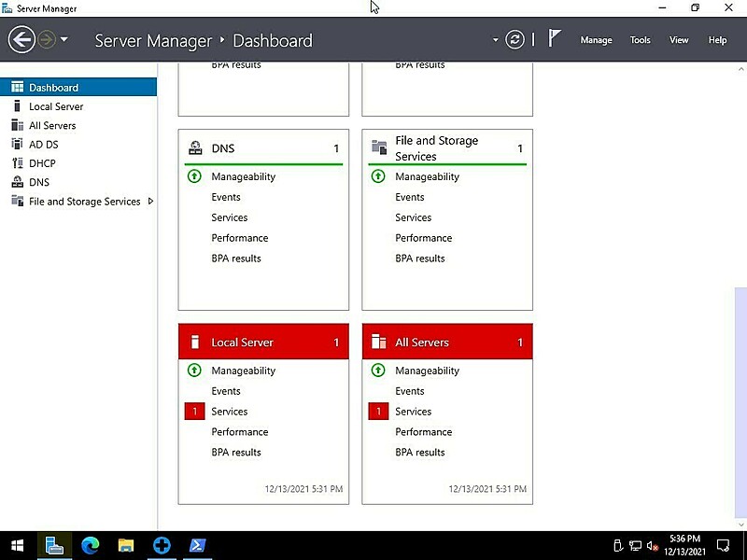Open PowerShell from the taskbar icon

coord(196,546)
